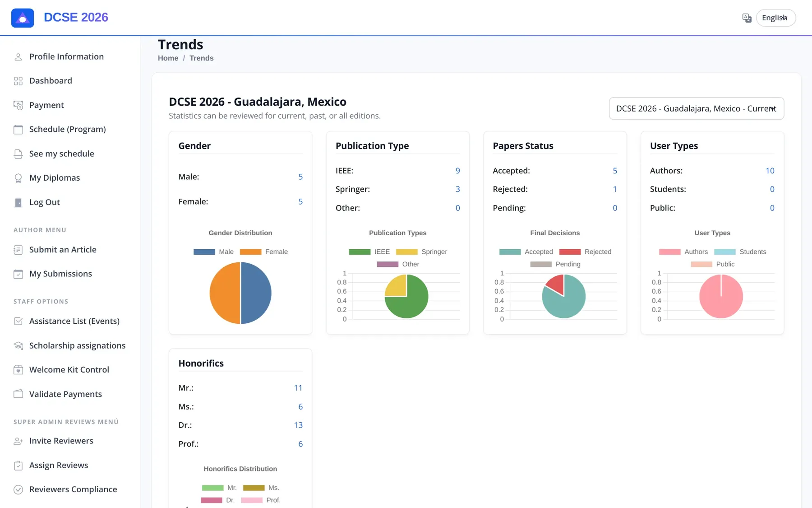Click the Welcome Kit Control bag icon
Image resolution: width=812 pixels, height=508 pixels.
point(18,370)
